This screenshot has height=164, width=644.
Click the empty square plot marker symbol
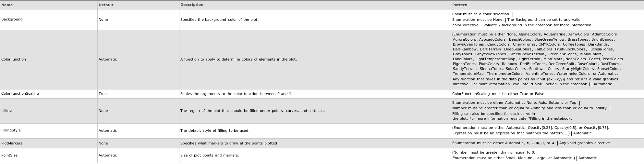[x=533, y=143]
